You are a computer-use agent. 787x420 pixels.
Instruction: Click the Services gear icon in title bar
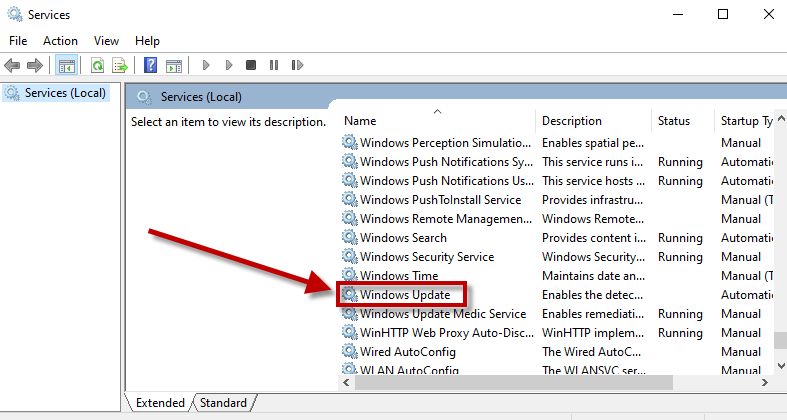pyautogui.click(x=15, y=14)
